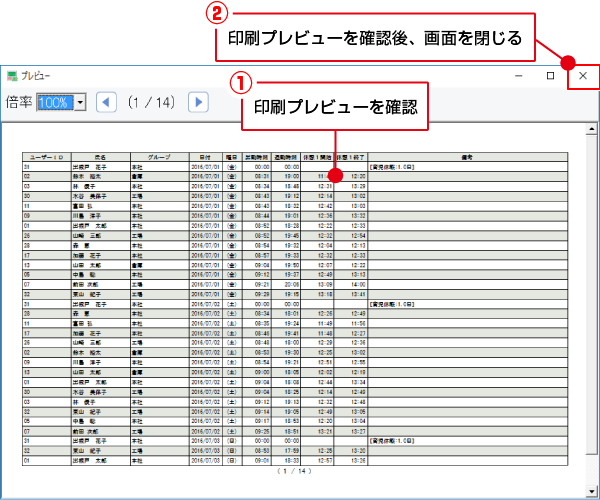Go to the next preview page
This screenshot has height=500, width=600.
point(198,102)
